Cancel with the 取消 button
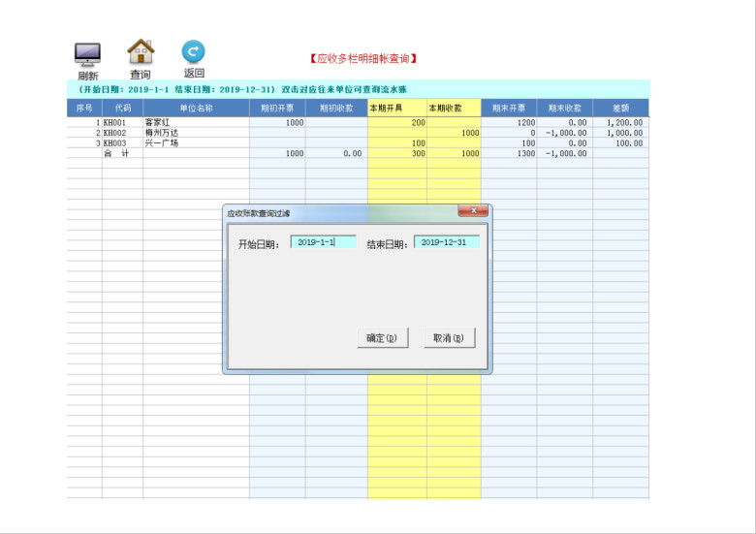 (x=450, y=338)
